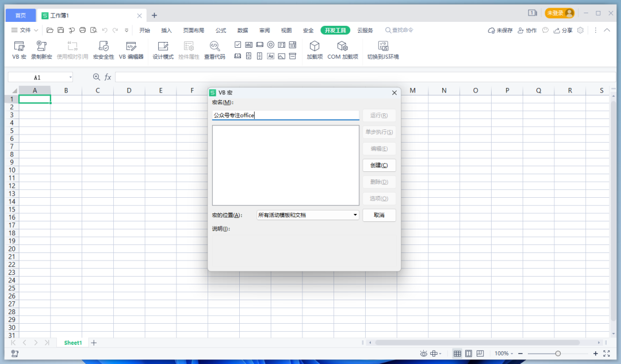The width and height of the screenshot is (621, 364).
Task: Click the print icon in quick toolbar
Action: [82, 30]
